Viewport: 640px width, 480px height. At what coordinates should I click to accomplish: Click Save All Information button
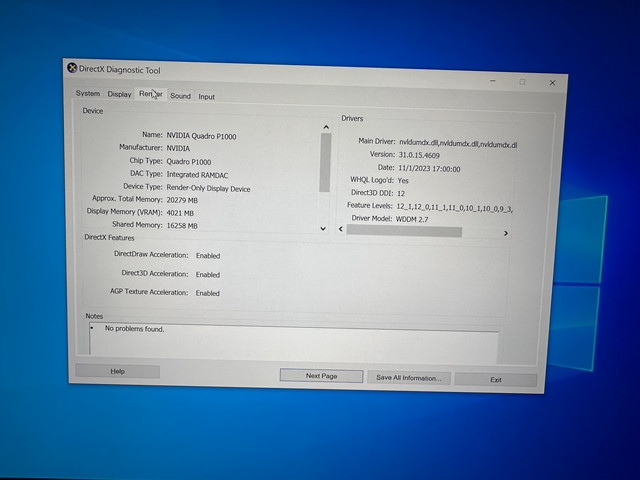(409, 378)
